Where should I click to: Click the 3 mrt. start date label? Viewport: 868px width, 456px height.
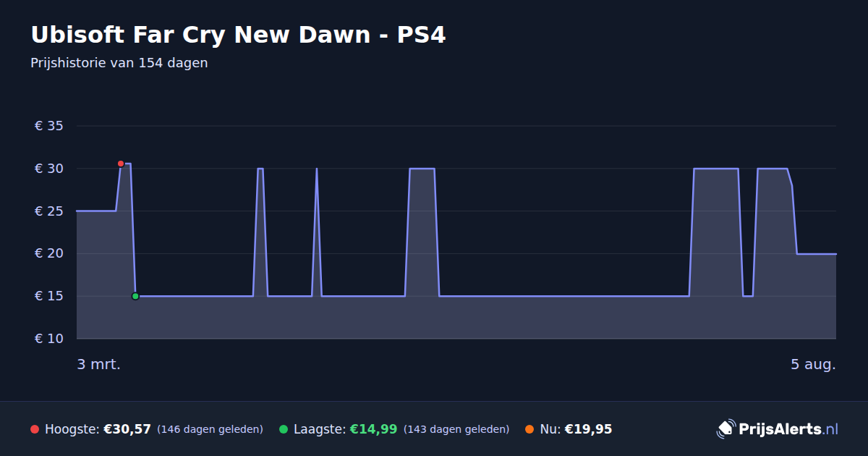[99, 364]
